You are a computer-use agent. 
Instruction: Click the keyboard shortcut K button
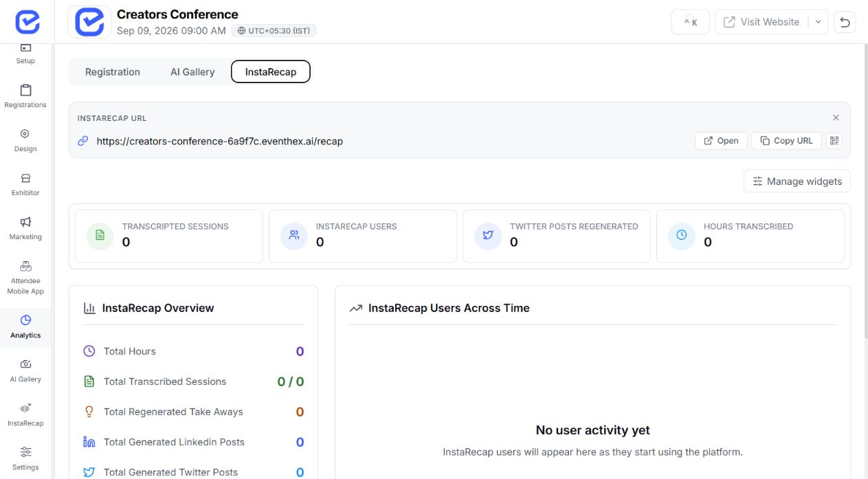click(x=690, y=22)
